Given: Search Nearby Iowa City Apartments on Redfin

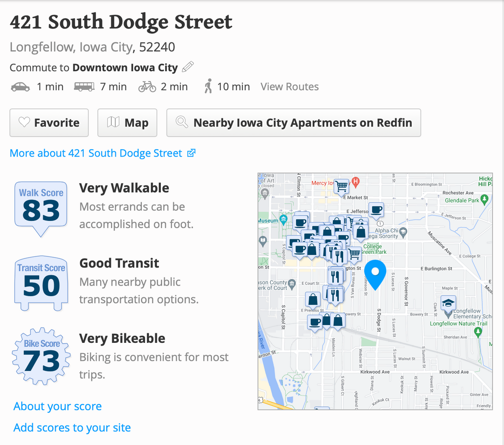Looking at the screenshot, I should pos(294,123).
